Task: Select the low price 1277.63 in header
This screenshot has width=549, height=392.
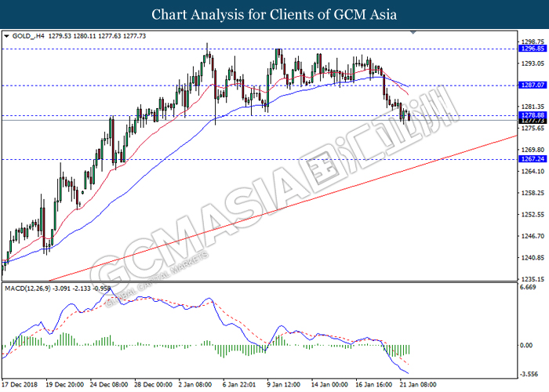Action: pyautogui.click(x=110, y=36)
